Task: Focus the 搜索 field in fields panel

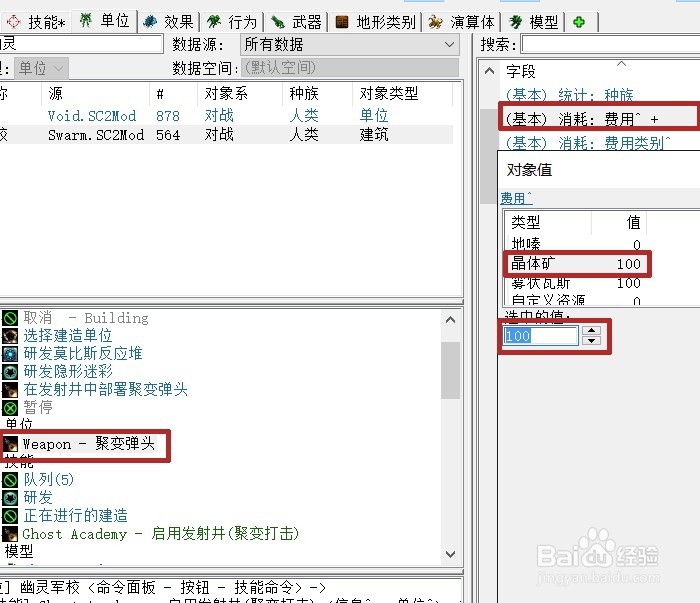Action: click(611, 44)
